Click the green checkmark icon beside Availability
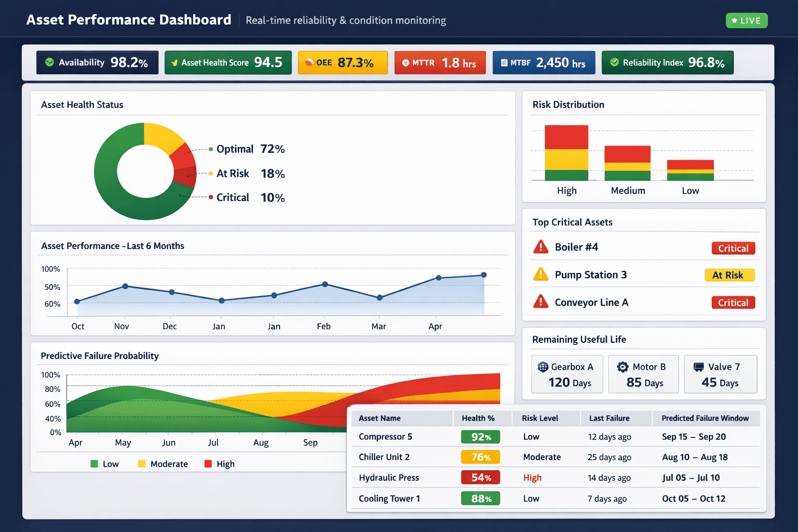 (x=49, y=62)
